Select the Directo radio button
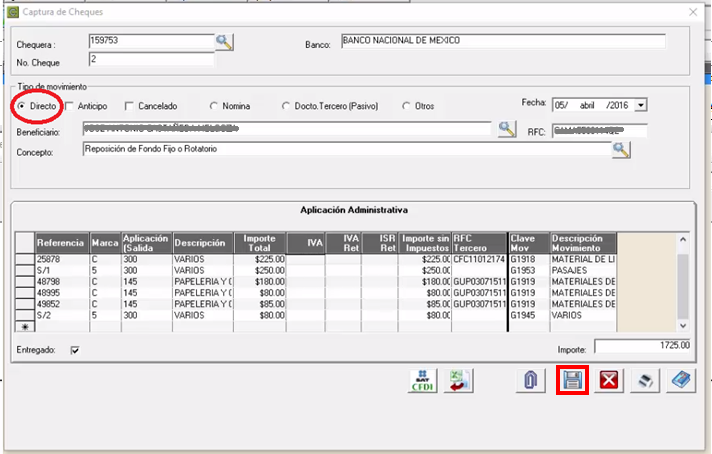712x454 pixels. [21, 106]
